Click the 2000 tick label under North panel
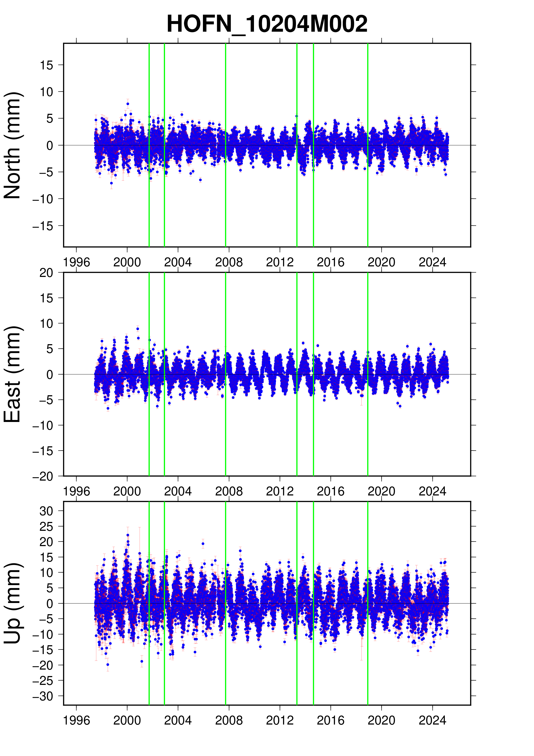The width and height of the screenshot is (534, 756). point(127,262)
